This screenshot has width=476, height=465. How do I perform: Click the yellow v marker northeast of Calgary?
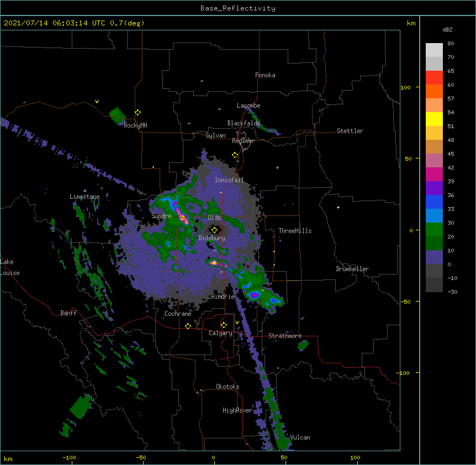237,323
